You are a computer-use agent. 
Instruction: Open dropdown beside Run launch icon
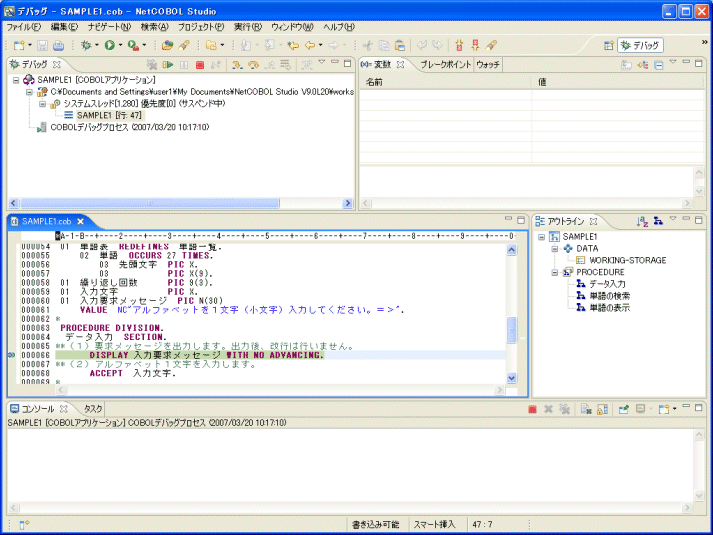coord(121,45)
